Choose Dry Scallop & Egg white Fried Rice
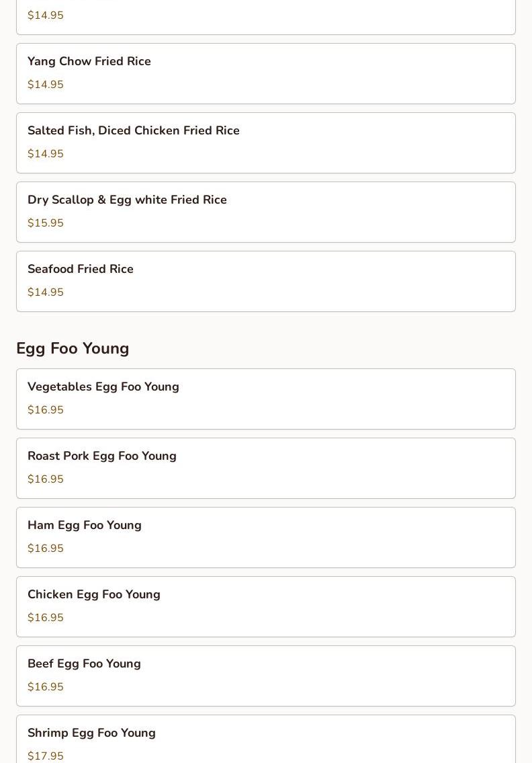Screen dimensions: 532x763 point(265,212)
